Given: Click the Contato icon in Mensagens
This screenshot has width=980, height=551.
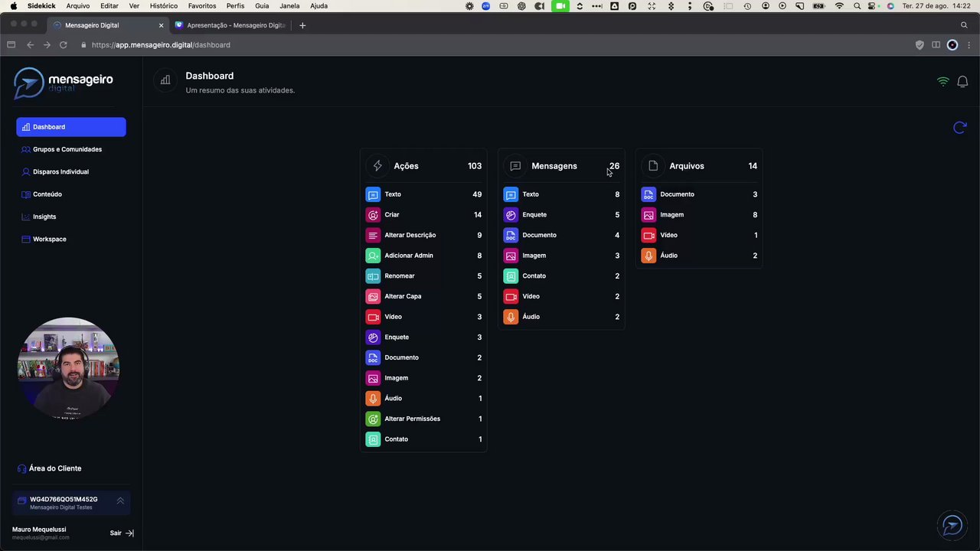Looking at the screenshot, I should (x=511, y=276).
